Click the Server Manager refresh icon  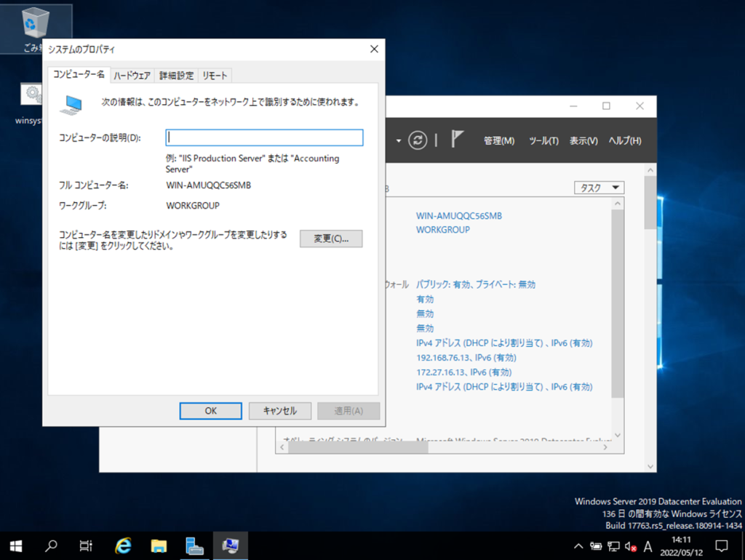coord(418,140)
